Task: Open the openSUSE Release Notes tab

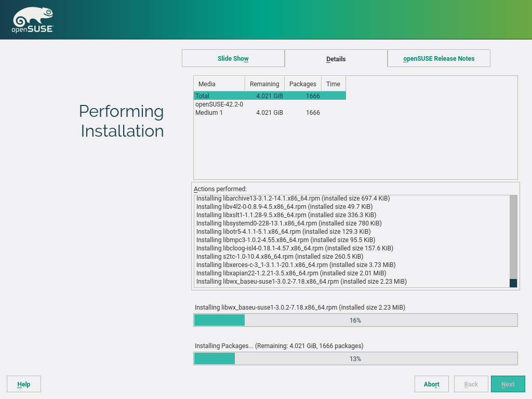Action: pyautogui.click(x=438, y=59)
